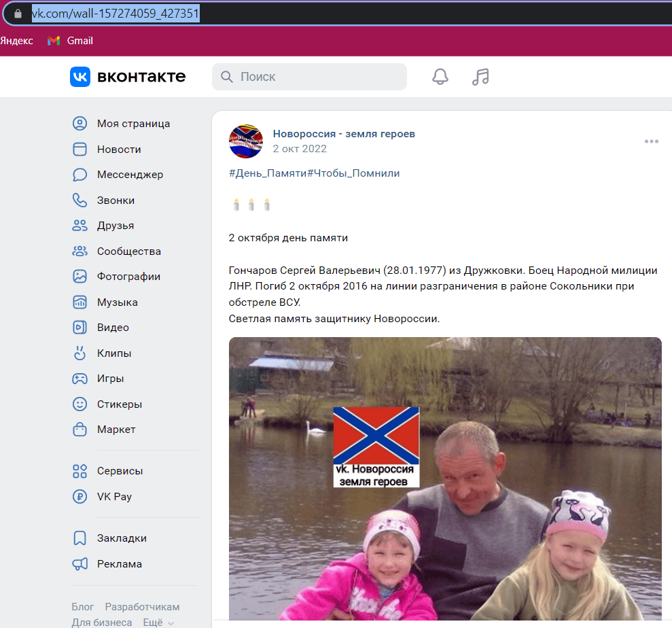Open the post's three-dot options menu
This screenshot has width=672, height=628.
651,141
